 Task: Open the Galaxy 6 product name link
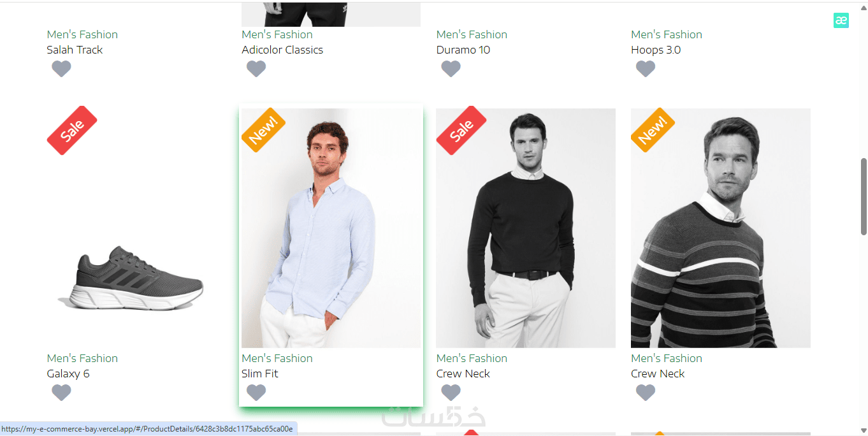(68, 374)
